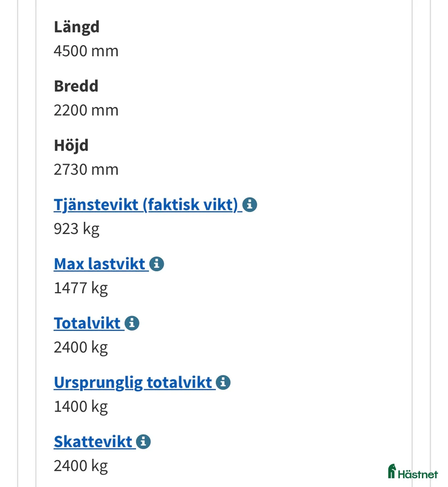
Task: Click the Hästnet wordmark text
Action: click(417, 472)
